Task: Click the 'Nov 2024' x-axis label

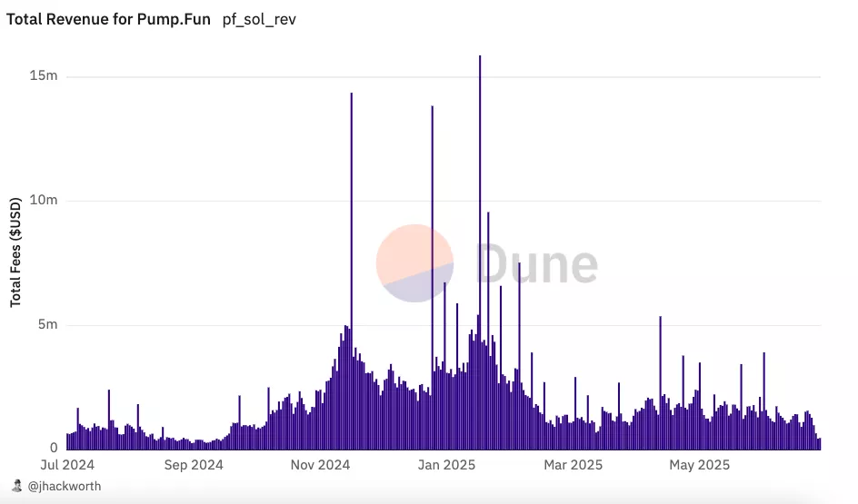Action: pyautogui.click(x=319, y=465)
